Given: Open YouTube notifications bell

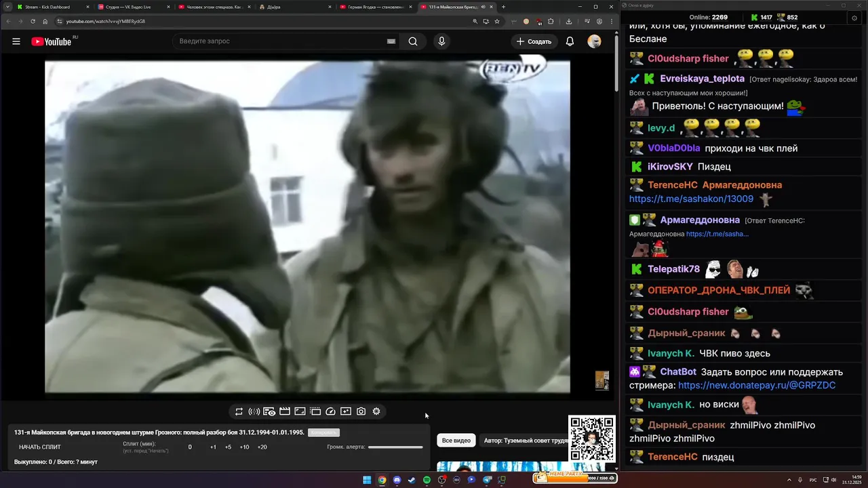Looking at the screenshot, I should (x=570, y=41).
